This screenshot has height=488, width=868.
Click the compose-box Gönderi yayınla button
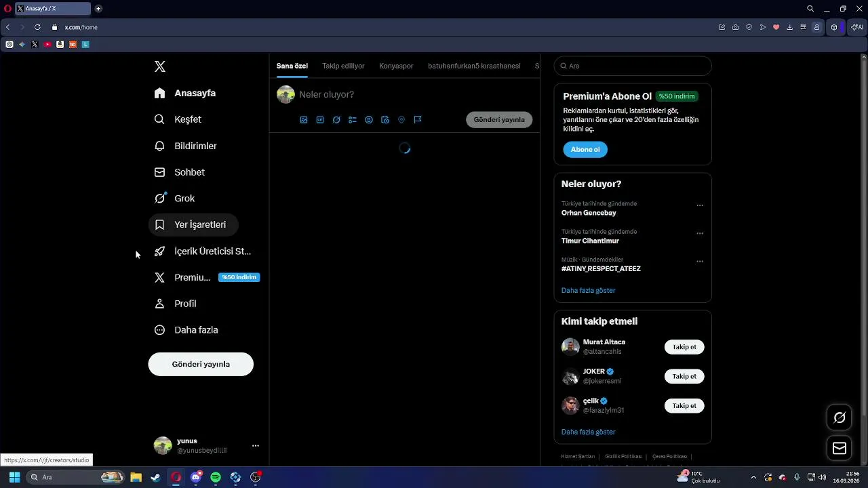pos(499,120)
